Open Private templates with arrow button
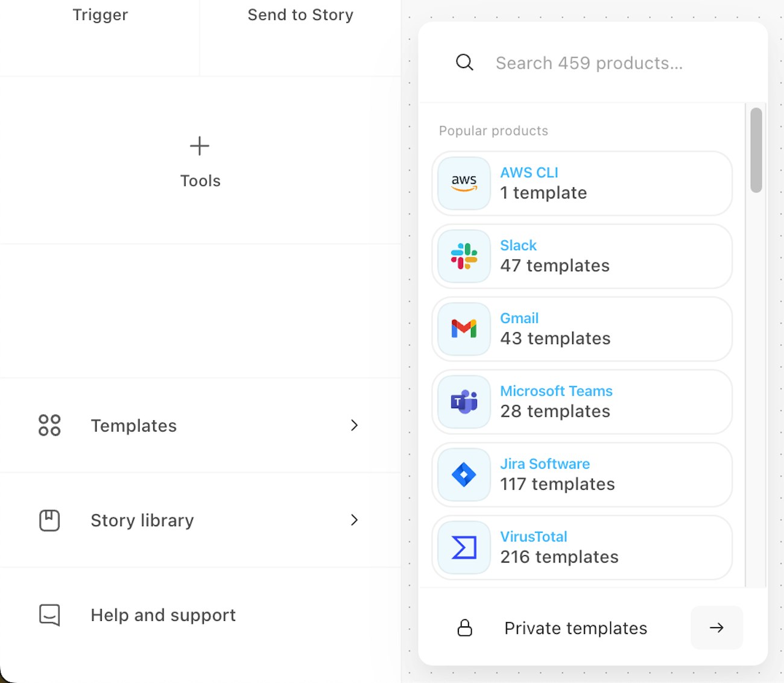The height and width of the screenshot is (683, 784). (716, 628)
